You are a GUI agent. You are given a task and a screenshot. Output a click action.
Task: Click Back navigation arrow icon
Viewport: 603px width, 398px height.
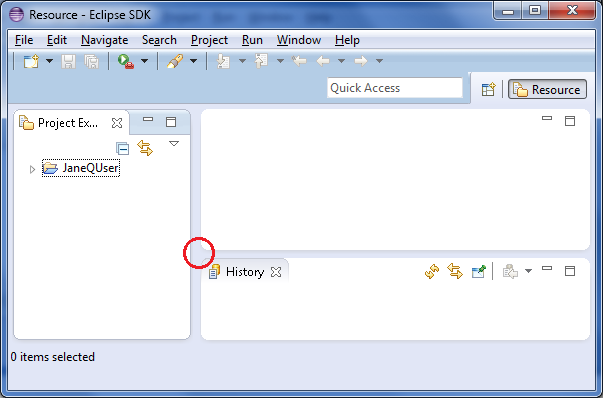323,61
